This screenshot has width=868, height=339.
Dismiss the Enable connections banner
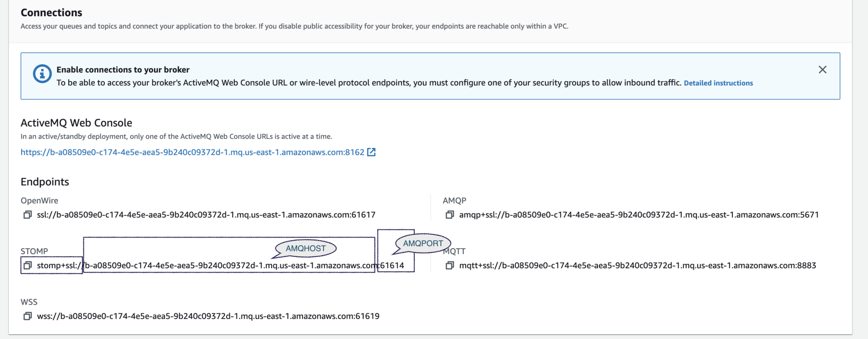(x=823, y=70)
